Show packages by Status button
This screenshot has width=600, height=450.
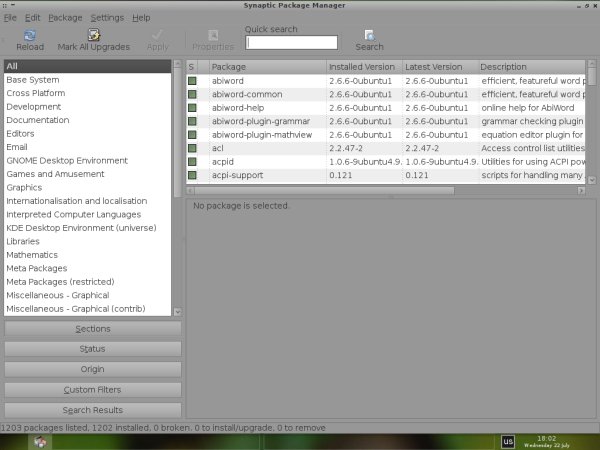click(x=93, y=349)
